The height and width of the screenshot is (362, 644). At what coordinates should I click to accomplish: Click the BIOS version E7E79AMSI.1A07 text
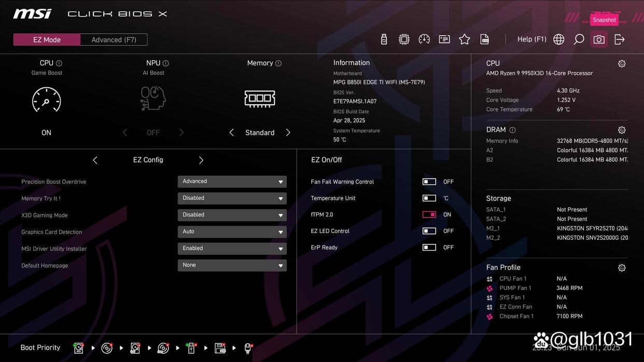[355, 102]
